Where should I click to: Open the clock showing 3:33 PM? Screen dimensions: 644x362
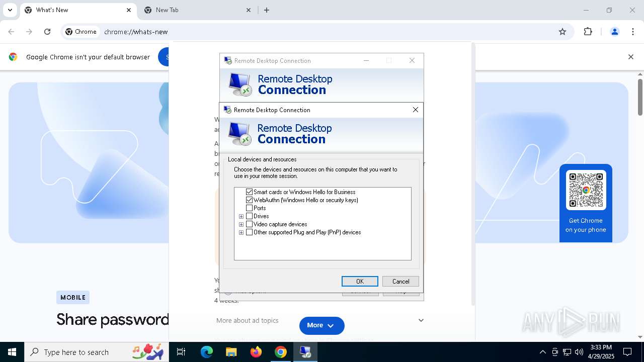(601, 352)
